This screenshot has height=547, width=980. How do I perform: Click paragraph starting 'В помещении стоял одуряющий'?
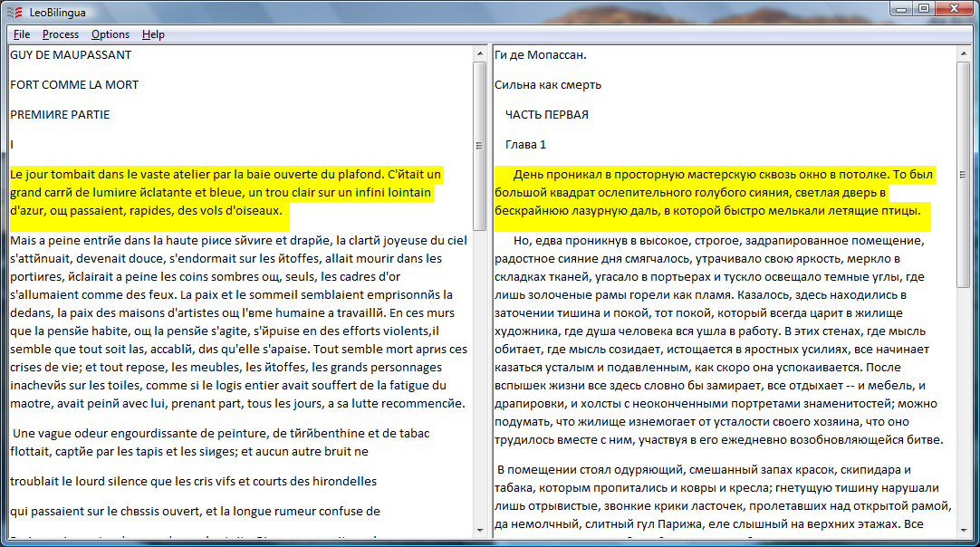tap(723, 497)
